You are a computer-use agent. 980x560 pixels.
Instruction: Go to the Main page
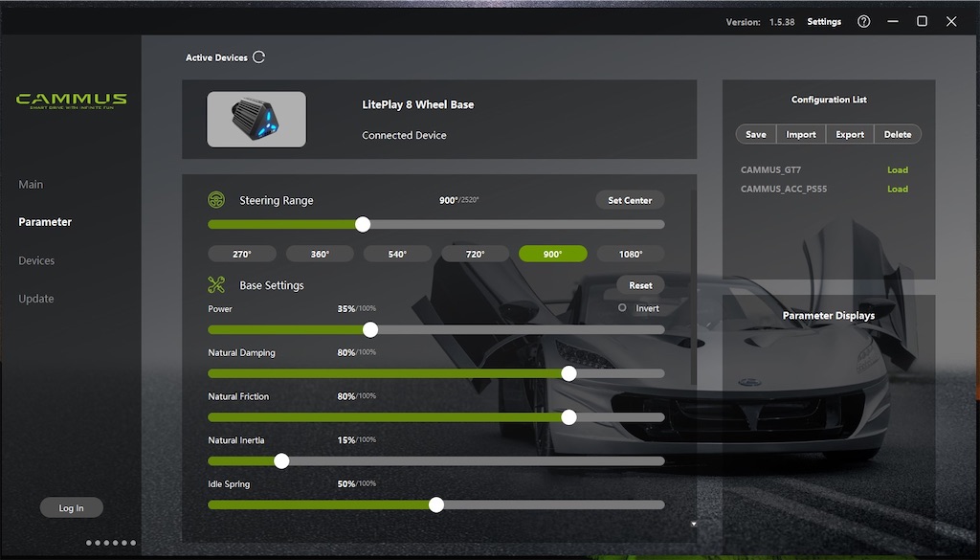pyautogui.click(x=31, y=185)
